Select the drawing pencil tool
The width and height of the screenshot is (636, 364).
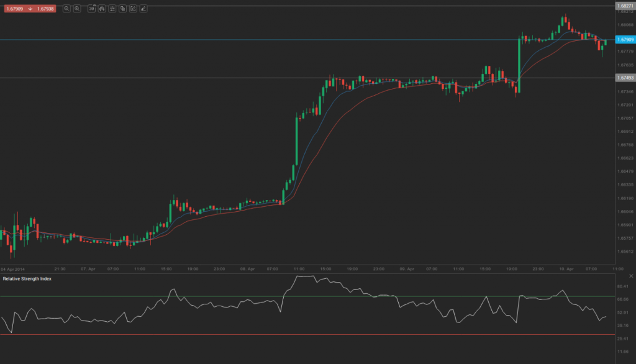coord(143,9)
